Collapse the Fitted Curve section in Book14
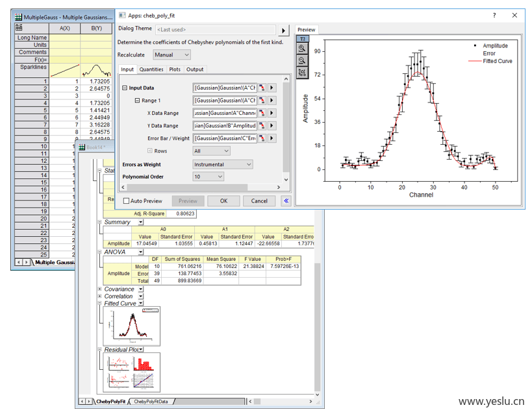The width and height of the screenshot is (532, 414). [x=100, y=304]
